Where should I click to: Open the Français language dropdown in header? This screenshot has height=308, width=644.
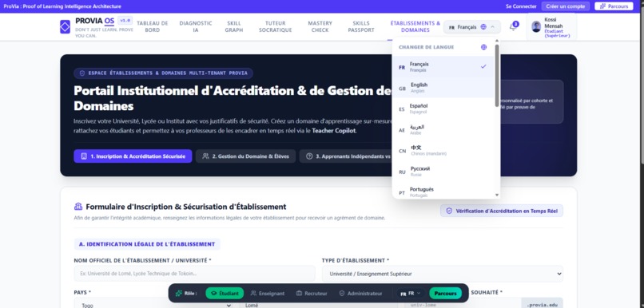(472, 27)
